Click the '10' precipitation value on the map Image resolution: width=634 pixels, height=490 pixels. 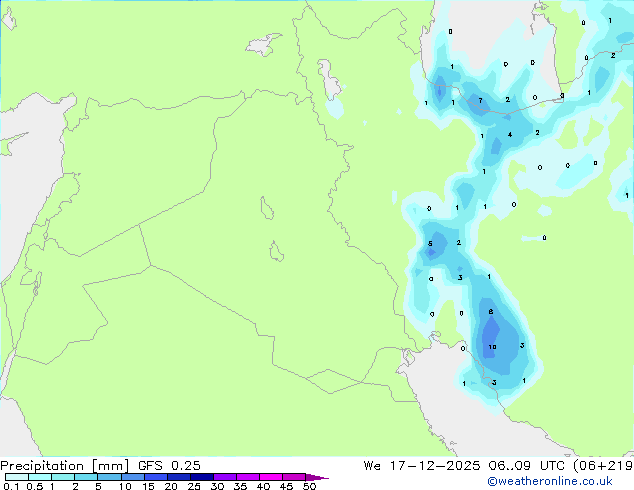[492, 347]
